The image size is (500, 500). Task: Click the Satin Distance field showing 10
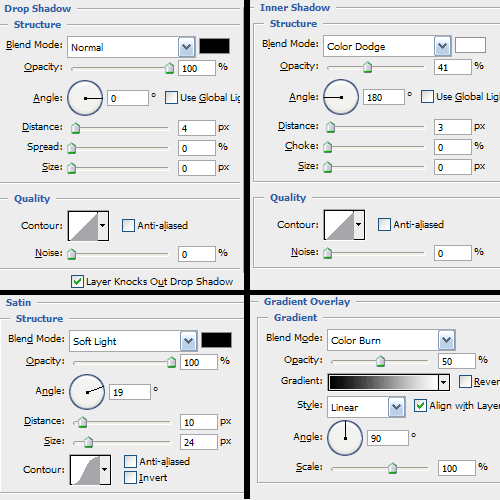(199, 422)
